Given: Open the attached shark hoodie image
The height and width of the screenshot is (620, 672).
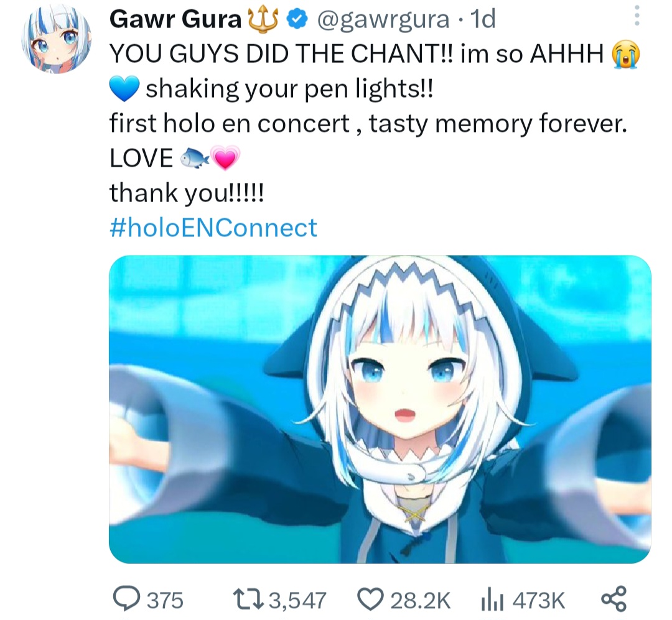Looking at the screenshot, I should tap(380, 409).
